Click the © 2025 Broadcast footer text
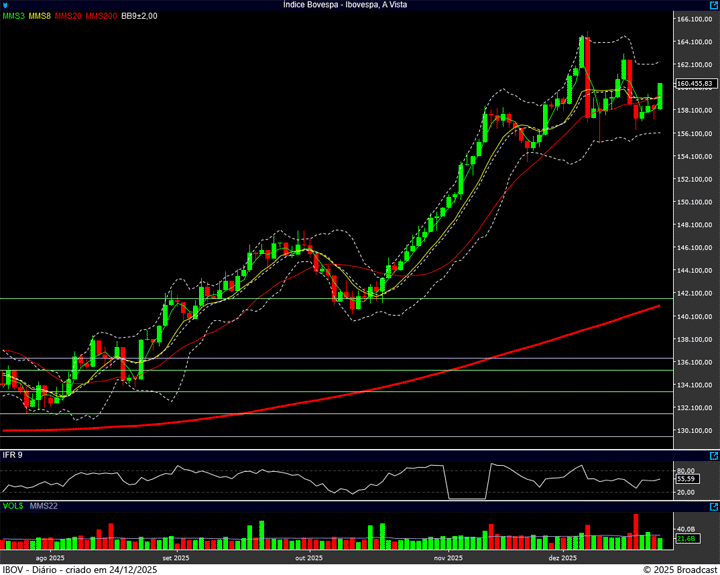The width and height of the screenshot is (720, 575). [x=678, y=569]
